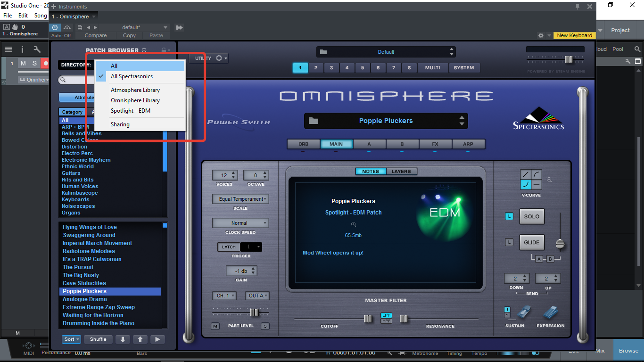Adjust the master filter CUTOFF slider

(368, 319)
